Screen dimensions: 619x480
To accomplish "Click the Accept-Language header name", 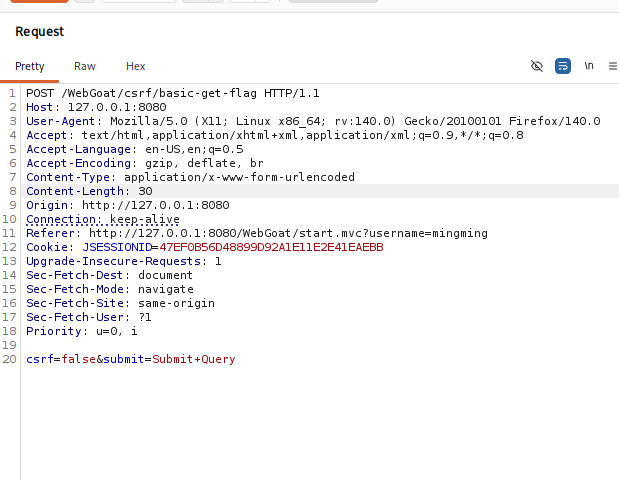I will click(78, 149).
